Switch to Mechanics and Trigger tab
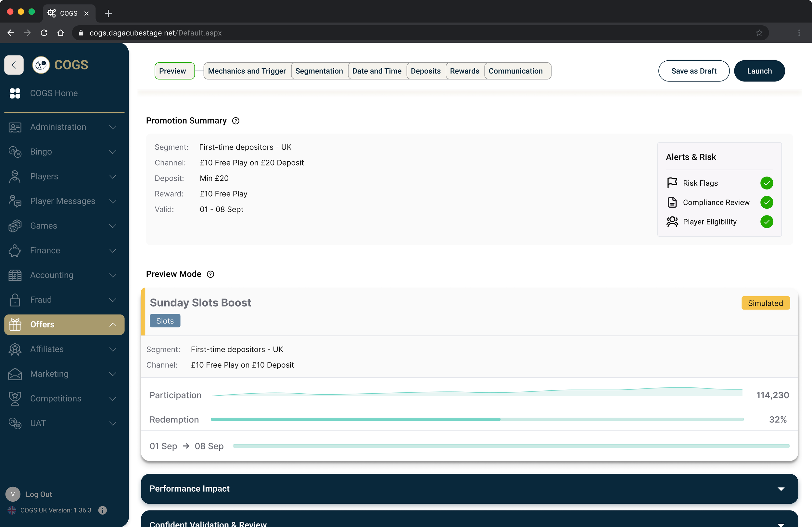812x527 pixels. [247, 71]
